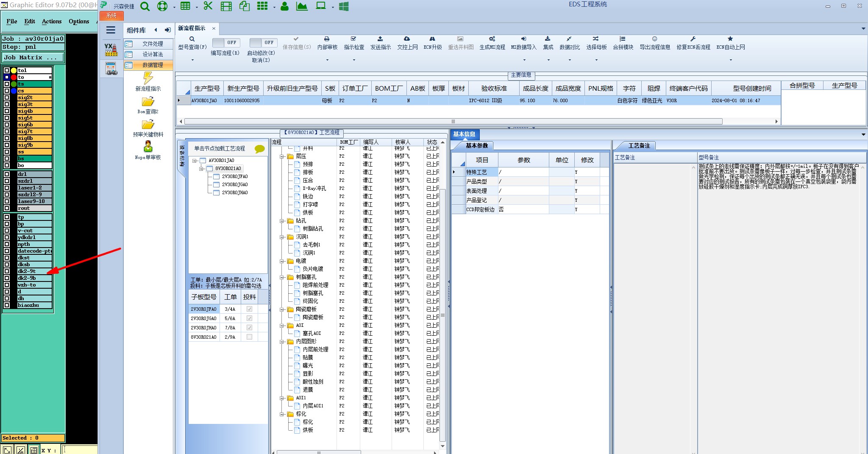Open dropdown arrow under ECN自动上网
868x454 pixels.
(731, 60)
